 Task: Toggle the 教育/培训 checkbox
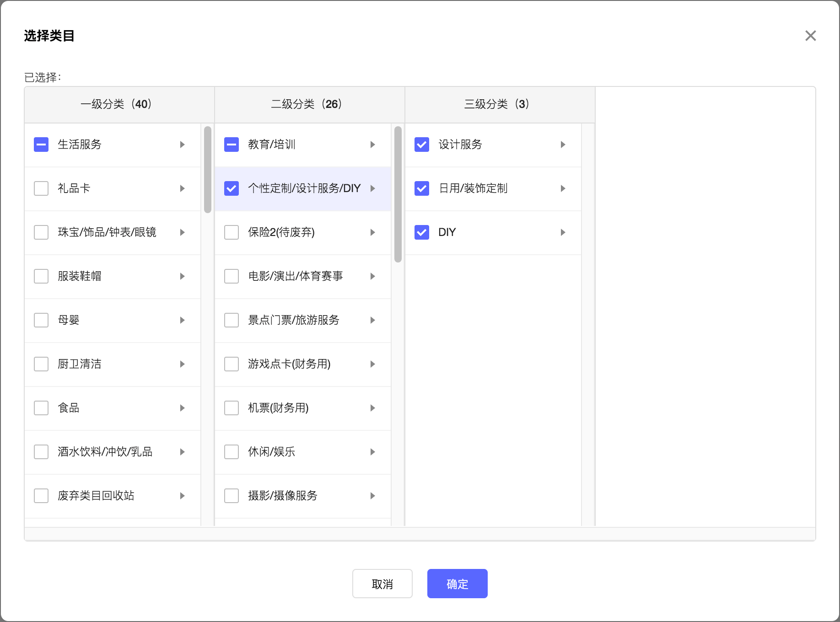[x=232, y=145]
